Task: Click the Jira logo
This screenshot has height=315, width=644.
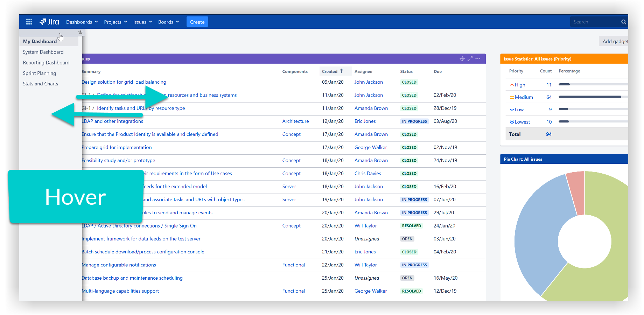Action: 49,22
